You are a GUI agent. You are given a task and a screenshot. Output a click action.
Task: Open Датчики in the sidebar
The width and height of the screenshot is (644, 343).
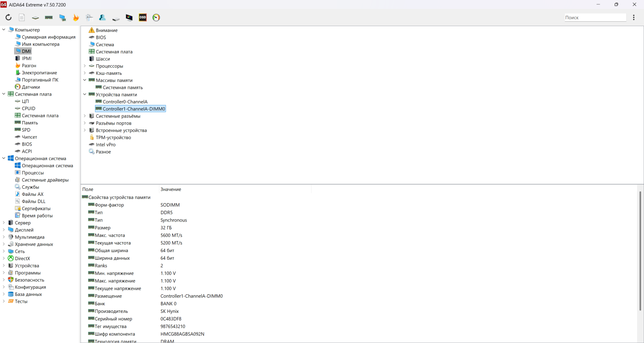[x=31, y=87]
